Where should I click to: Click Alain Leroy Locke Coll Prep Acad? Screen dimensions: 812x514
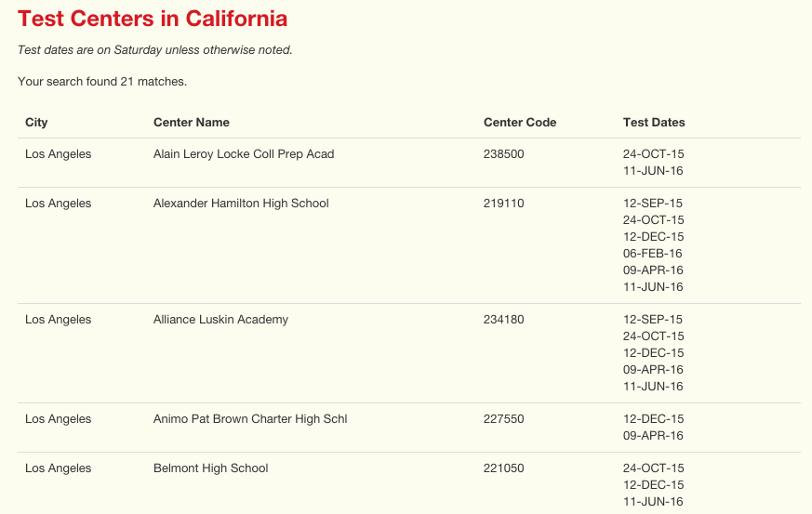pyautogui.click(x=244, y=153)
